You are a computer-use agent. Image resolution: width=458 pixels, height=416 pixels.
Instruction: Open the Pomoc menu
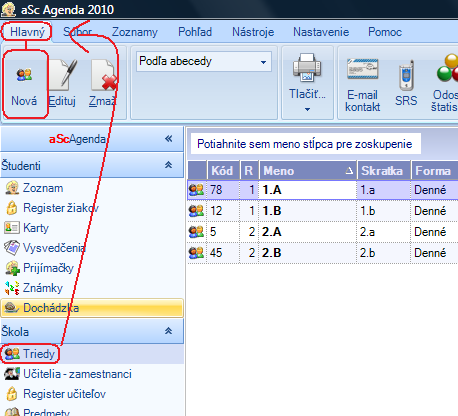pyautogui.click(x=385, y=32)
